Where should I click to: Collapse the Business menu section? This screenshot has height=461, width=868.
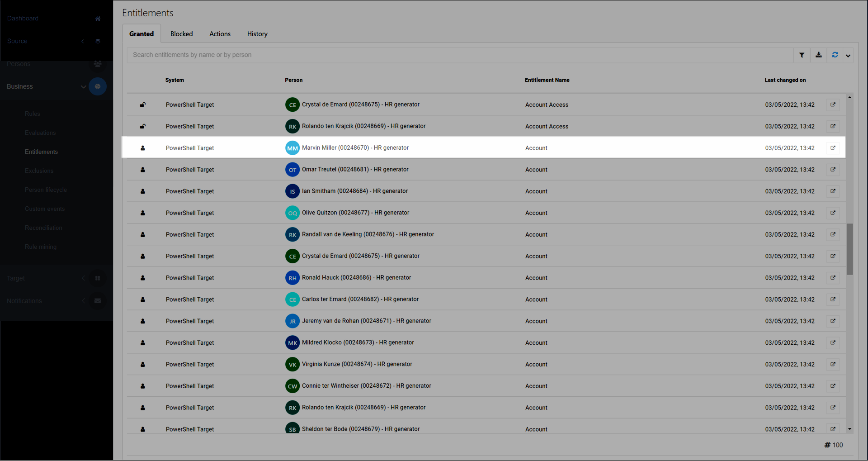point(83,86)
